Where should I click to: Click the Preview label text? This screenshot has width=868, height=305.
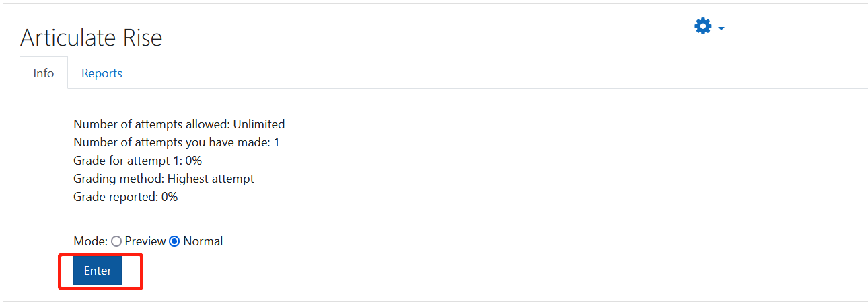click(x=145, y=241)
